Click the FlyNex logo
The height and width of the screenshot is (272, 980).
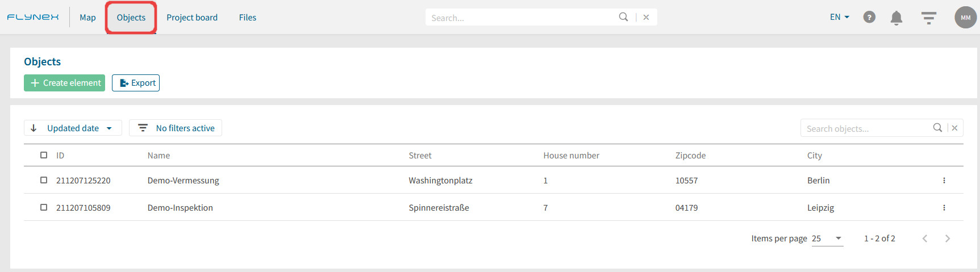tap(33, 17)
